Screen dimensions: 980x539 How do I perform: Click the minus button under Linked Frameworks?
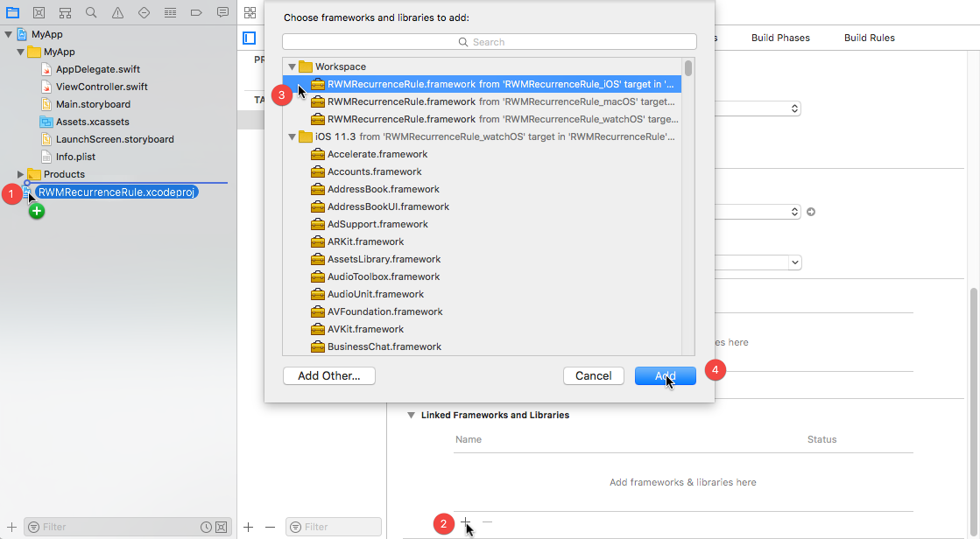[x=488, y=521]
